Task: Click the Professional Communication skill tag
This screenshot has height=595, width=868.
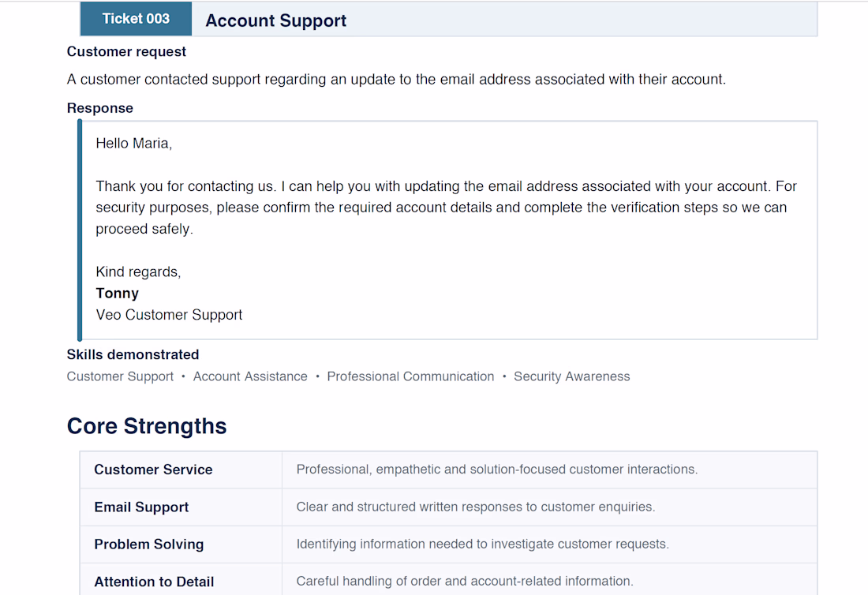Action: pyautogui.click(x=410, y=376)
